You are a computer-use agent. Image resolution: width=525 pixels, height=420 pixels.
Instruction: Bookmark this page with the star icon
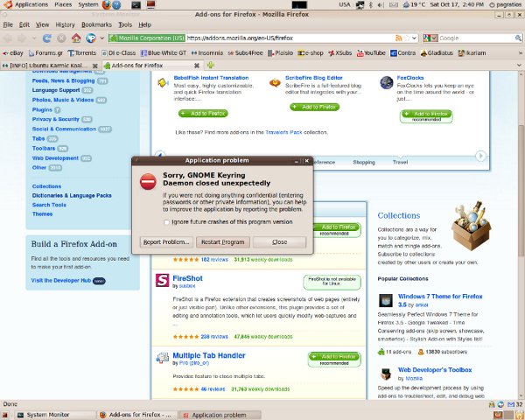point(407,38)
